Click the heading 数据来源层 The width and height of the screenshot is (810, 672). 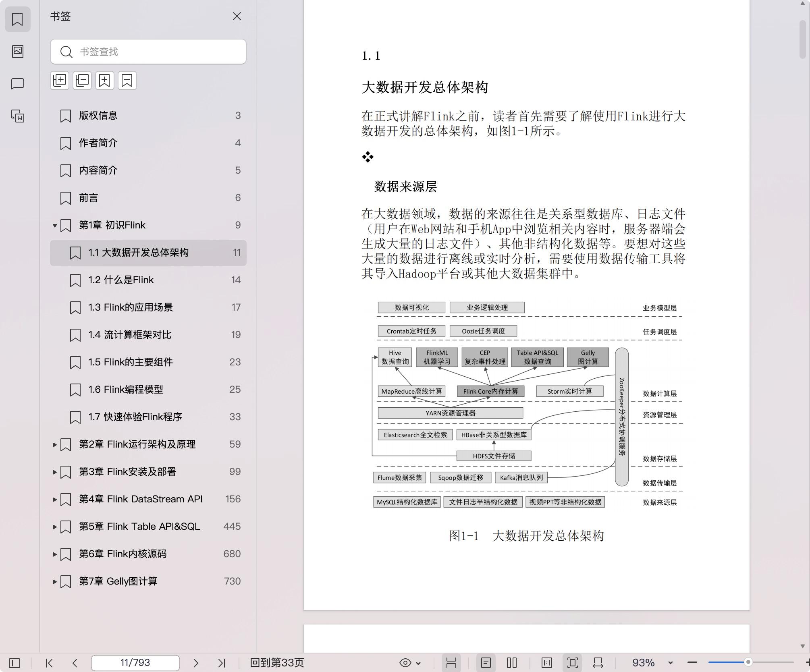click(x=406, y=187)
